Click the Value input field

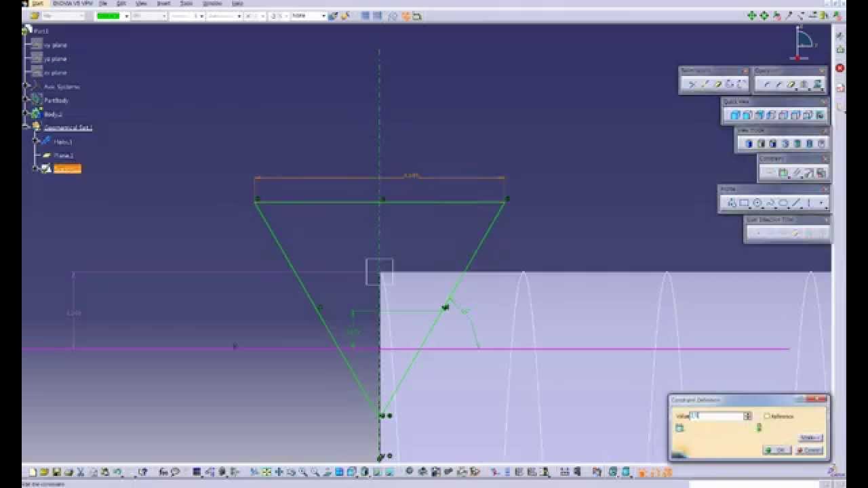(716, 416)
